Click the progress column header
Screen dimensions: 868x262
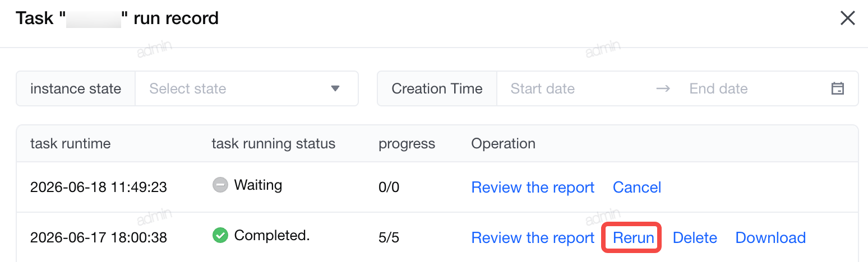pyautogui.click(x=407, y=144)
